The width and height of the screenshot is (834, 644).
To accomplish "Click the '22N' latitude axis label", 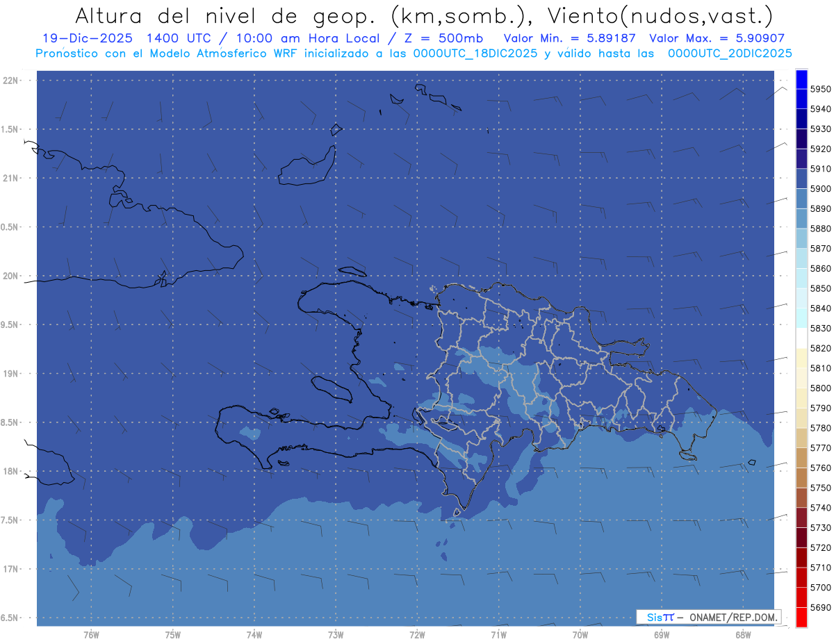I will (x=12, y=80).
